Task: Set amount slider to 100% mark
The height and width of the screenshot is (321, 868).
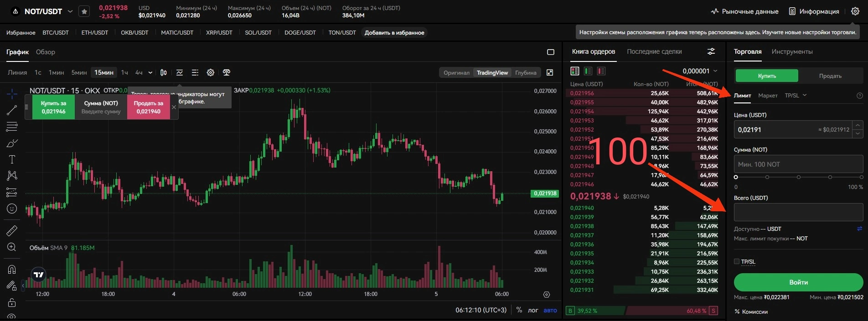Action: (861, 177)
